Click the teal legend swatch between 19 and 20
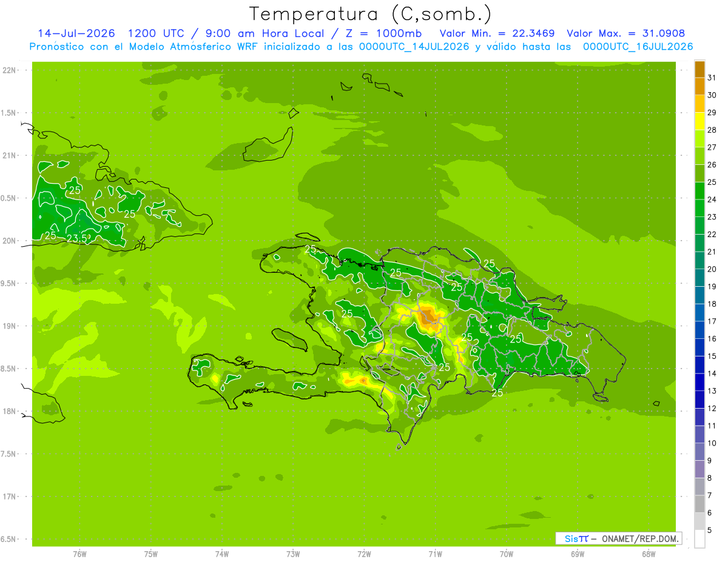 coord(699,278)
